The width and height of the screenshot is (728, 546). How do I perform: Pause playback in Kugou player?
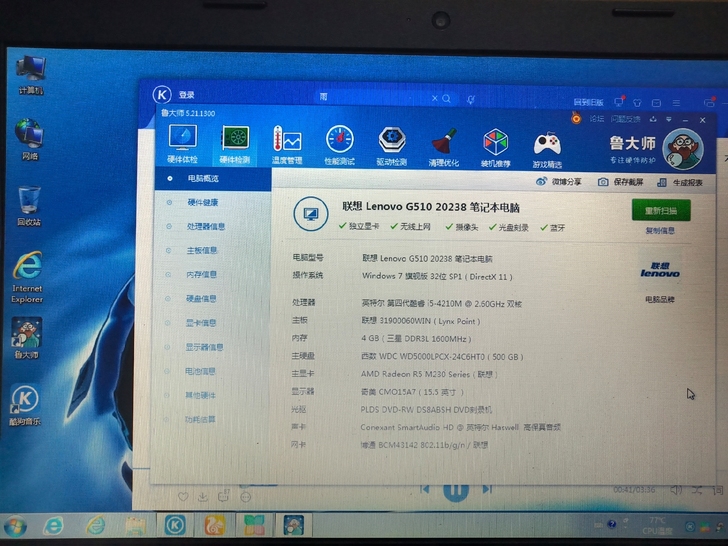(x=456, y=492)
